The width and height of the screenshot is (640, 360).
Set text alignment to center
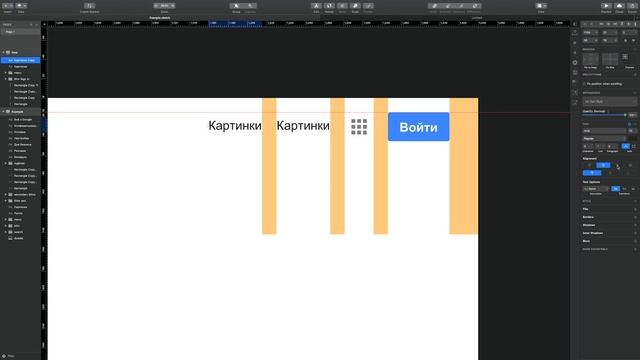pyautogui.click(x=603, y=165)
